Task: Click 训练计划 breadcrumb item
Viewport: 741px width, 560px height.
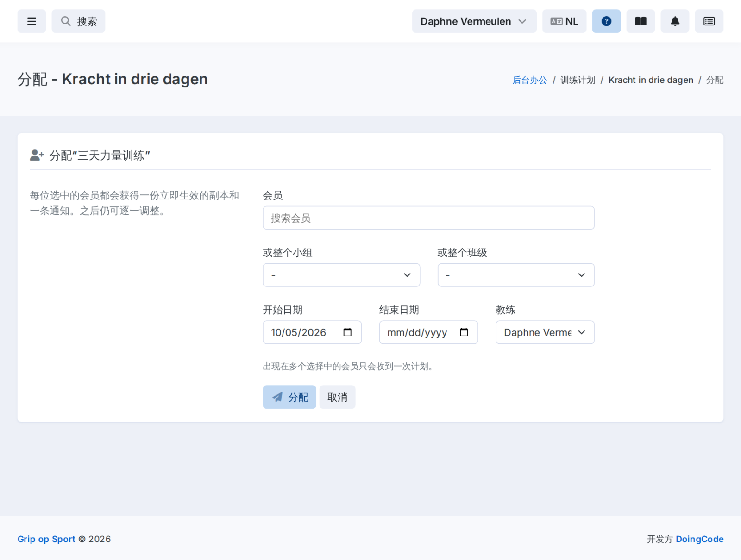Action: pyautogui.click(x=578, y=80)
